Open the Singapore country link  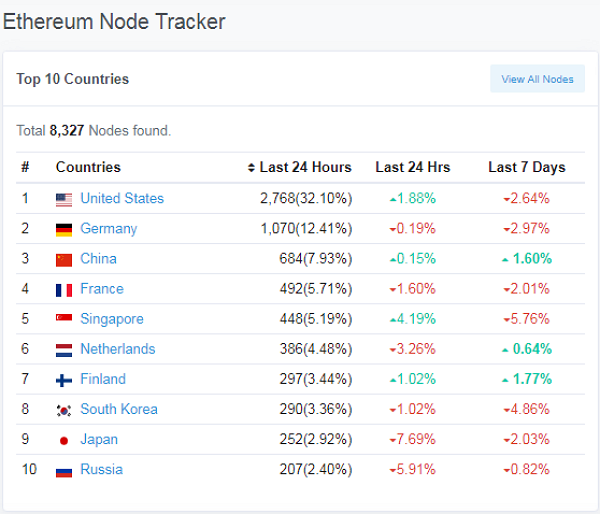coord(112,319)
